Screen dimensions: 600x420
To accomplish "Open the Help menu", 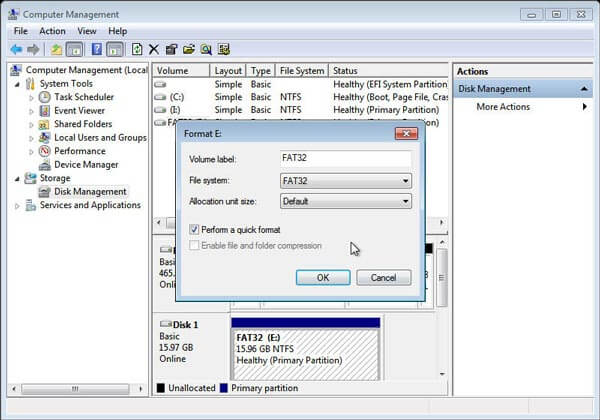I will tap(117, 31).
